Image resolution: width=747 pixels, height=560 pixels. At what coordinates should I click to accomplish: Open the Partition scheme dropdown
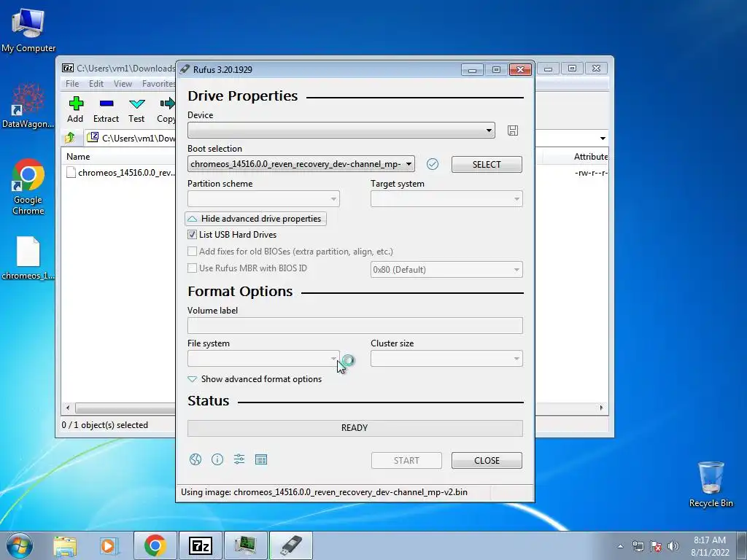point(263,199)
